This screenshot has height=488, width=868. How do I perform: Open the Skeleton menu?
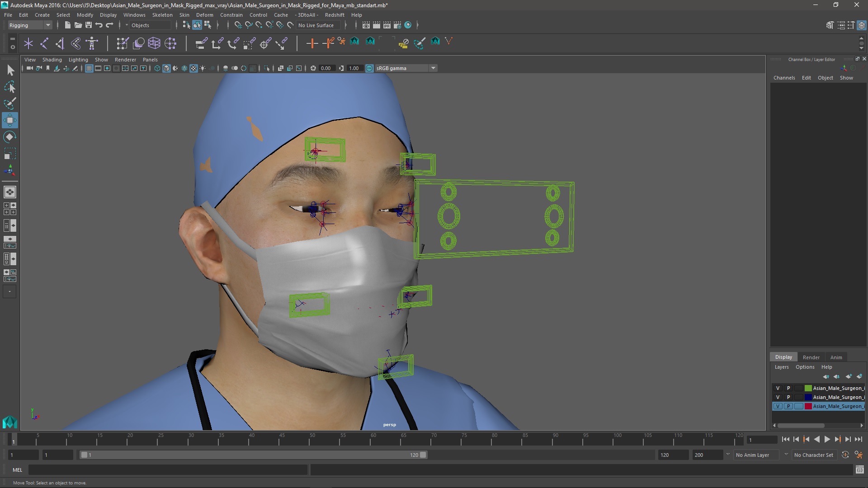coord(162,15)
